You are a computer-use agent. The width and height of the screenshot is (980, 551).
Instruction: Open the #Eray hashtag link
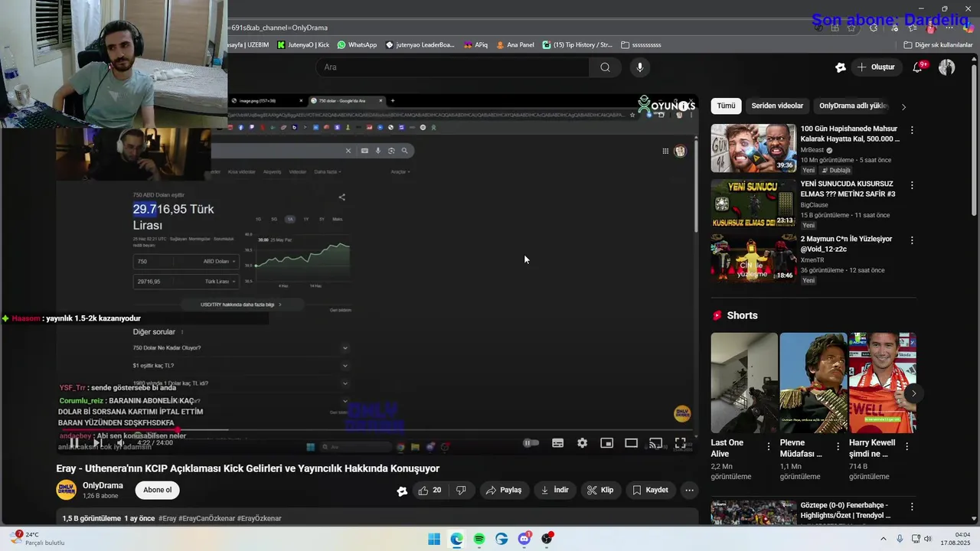167,518
